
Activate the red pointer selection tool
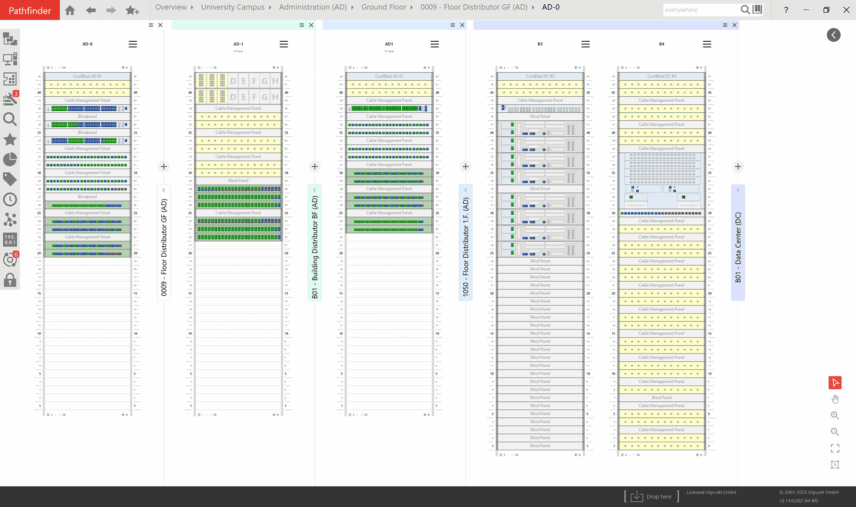pos(835,382)
